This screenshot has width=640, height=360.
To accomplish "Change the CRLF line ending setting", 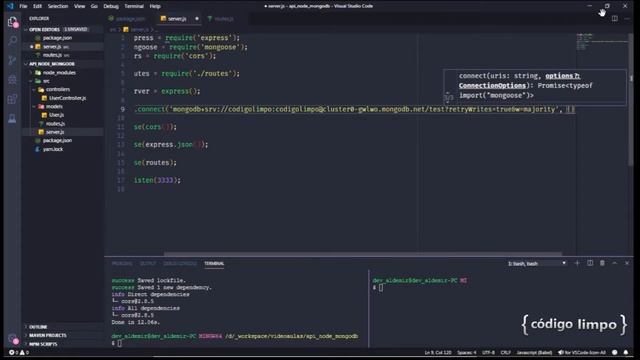I will [x=506, y=352].
